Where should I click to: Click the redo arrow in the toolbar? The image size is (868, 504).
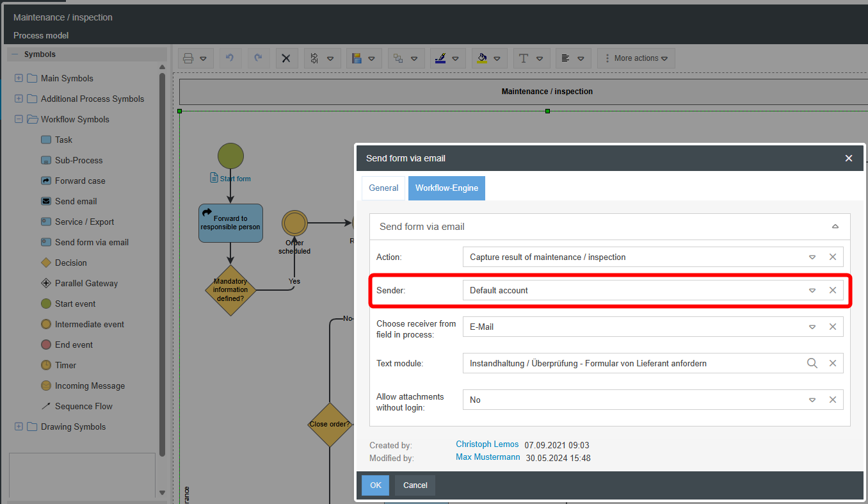point(258,58)
